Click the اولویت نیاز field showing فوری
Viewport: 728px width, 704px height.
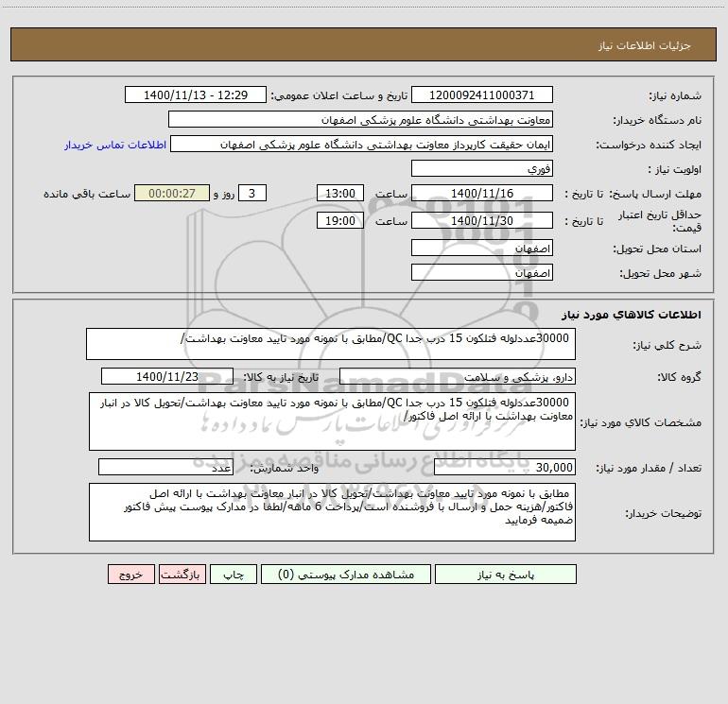coord(482,168)
